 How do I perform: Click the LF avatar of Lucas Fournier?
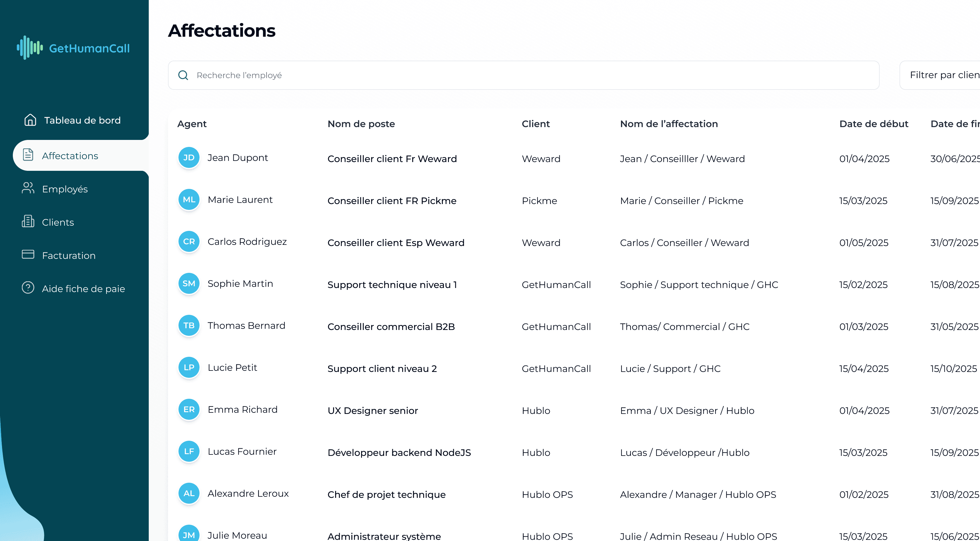(x=189, y=452)
